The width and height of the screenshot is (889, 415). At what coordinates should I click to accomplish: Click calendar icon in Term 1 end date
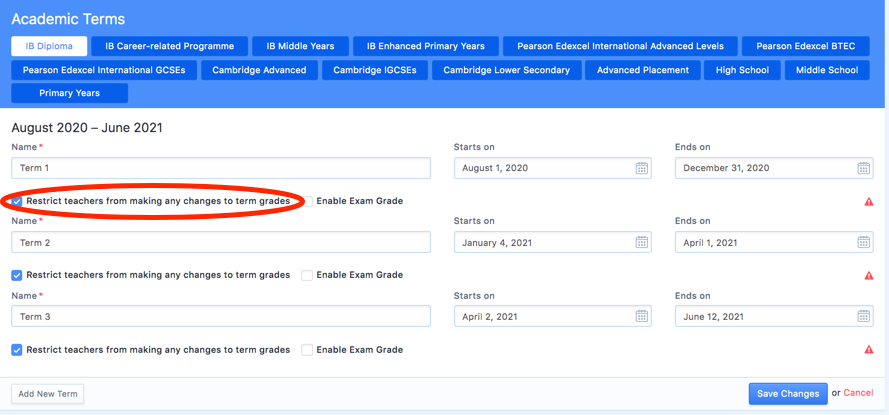point(864,168)
